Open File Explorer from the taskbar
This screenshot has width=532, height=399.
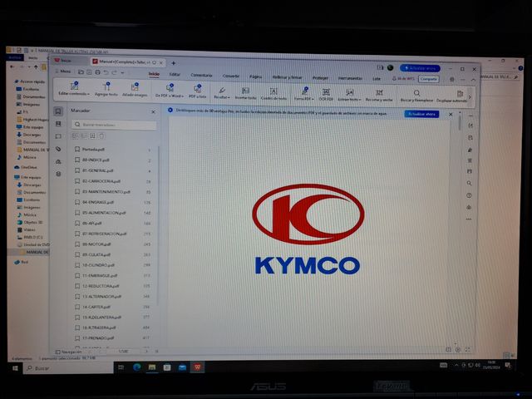152,367
